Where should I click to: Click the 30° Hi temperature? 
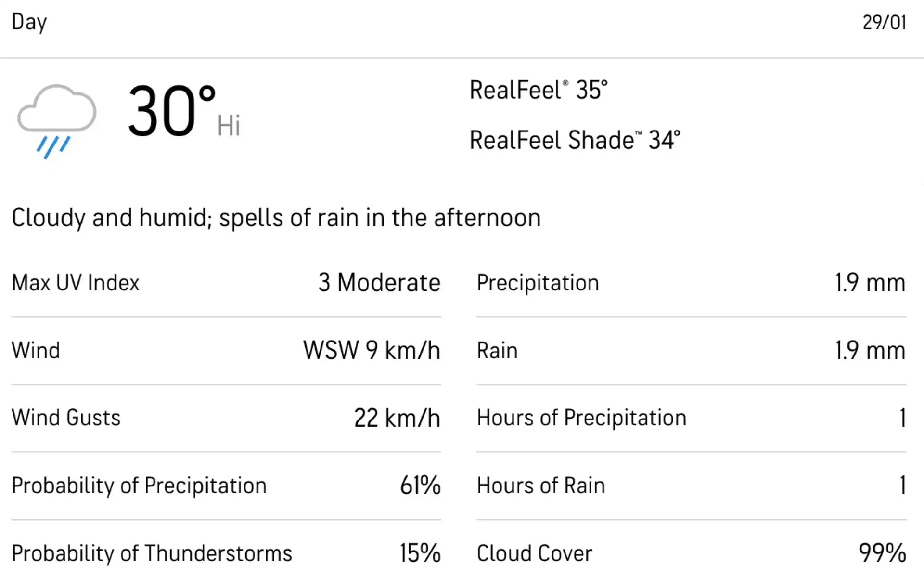tap(184, 111)
